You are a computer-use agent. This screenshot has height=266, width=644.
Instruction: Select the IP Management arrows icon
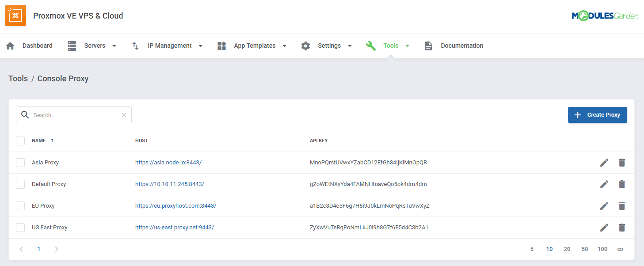(x=135, y=45)
